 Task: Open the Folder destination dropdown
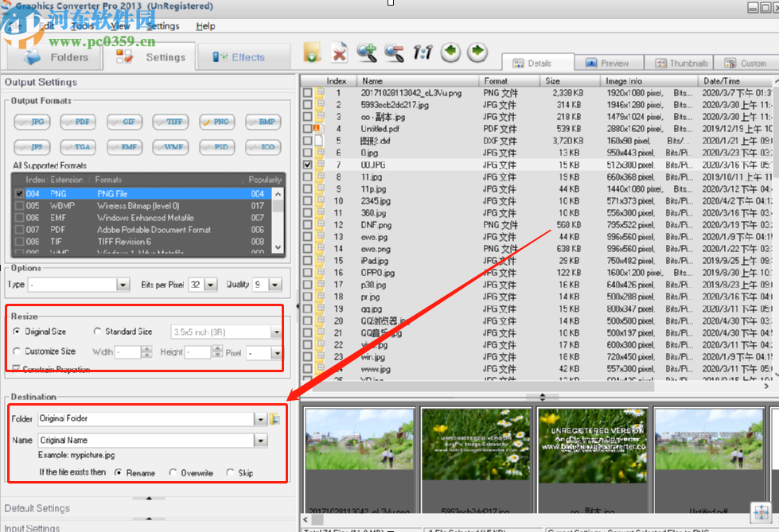(260, 418)
